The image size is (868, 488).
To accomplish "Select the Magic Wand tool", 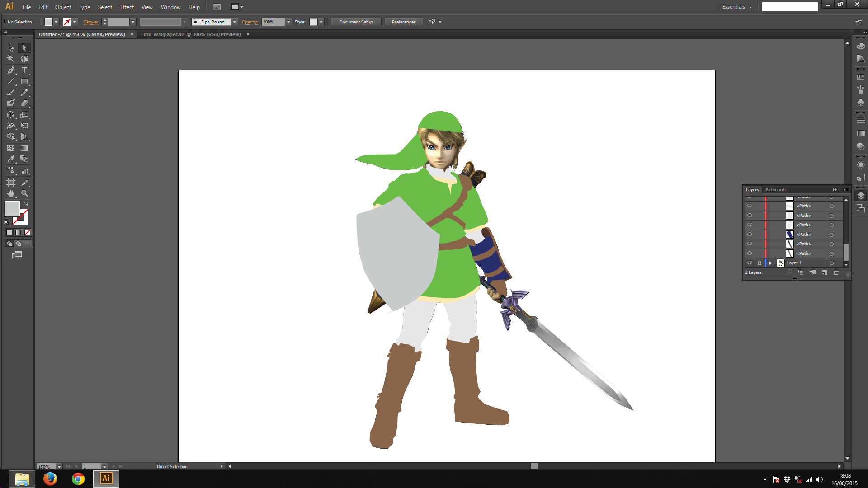I will point(11,59).
